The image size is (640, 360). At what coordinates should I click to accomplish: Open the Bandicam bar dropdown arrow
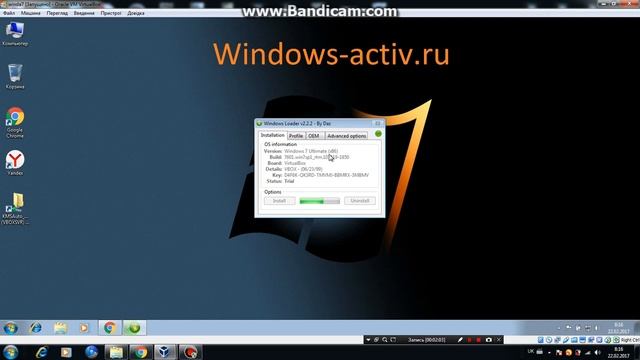[x=368, y=340]
